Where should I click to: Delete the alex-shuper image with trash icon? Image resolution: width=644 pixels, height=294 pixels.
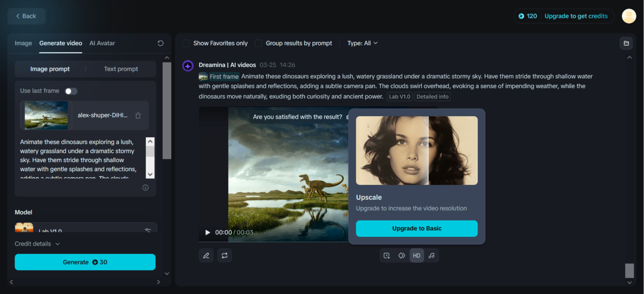[x=138, y=116]
